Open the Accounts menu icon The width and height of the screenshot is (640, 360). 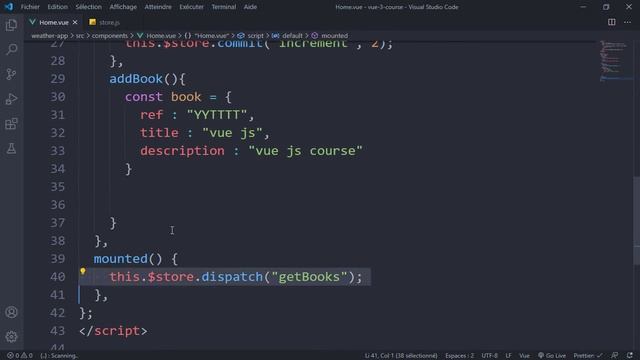[11, 312]
